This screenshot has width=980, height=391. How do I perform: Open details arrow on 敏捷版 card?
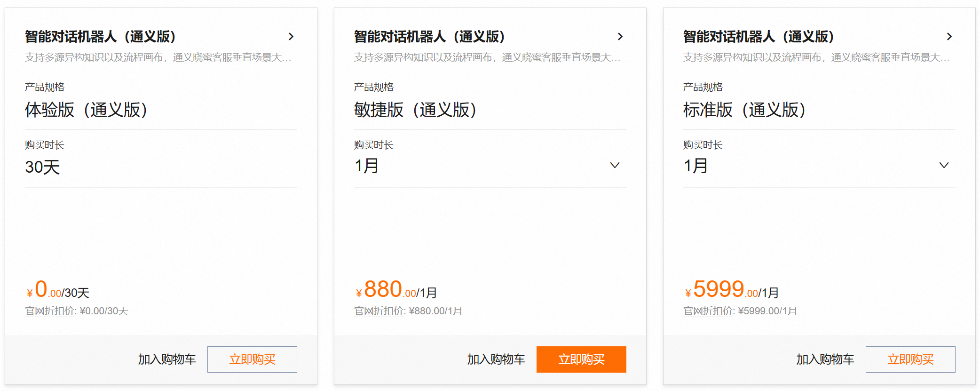[x=621, y=36]
